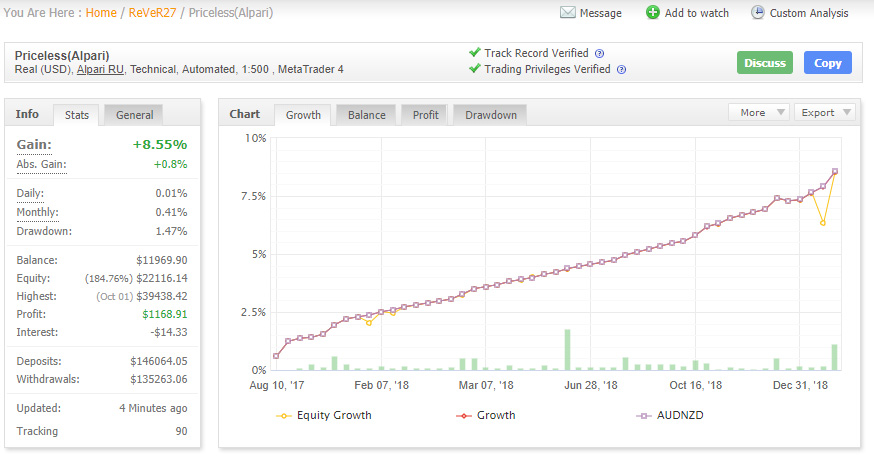Viewport: 874px width, 459px height.
Task: Open the ReVeR27 breadcrumb link
Action: point(152,13)
